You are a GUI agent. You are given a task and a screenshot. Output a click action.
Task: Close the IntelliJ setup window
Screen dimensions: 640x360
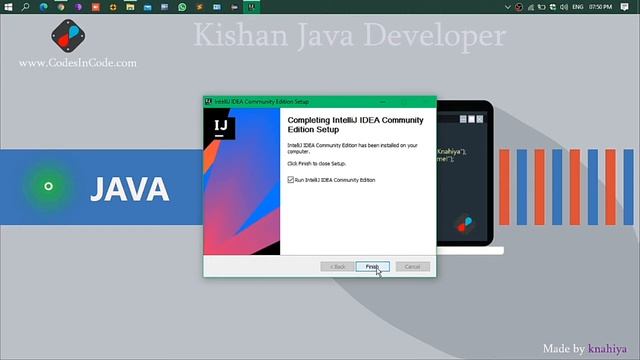pos(425,102)
